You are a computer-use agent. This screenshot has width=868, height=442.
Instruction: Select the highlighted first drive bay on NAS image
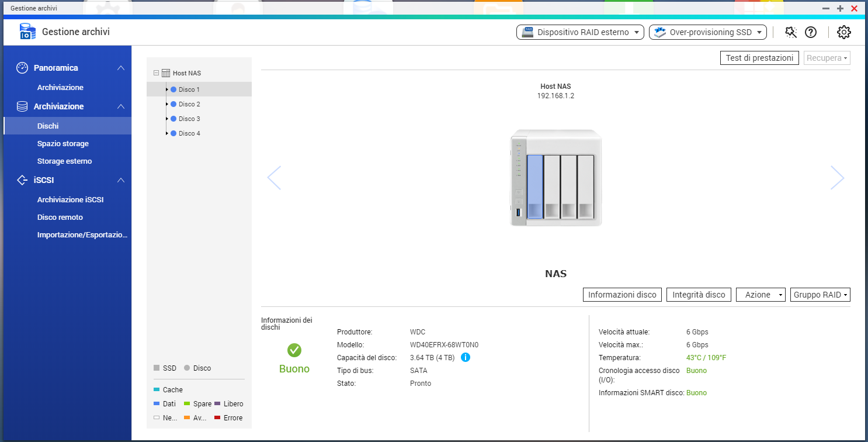click(535, 187)
